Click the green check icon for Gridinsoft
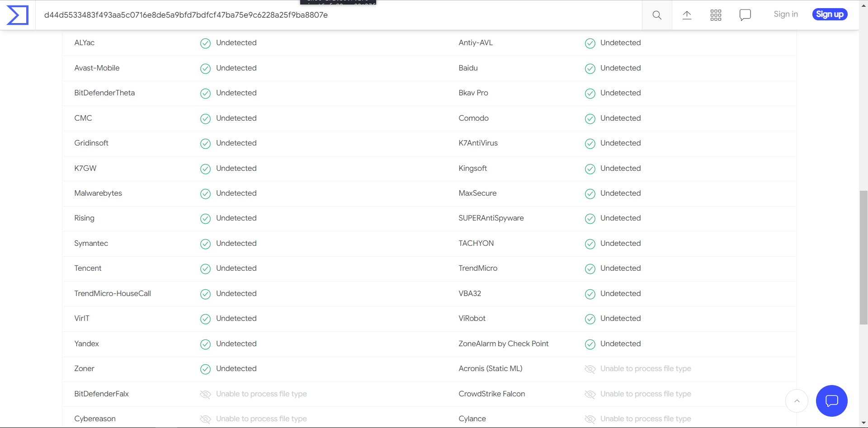 (x=205, y=143)
